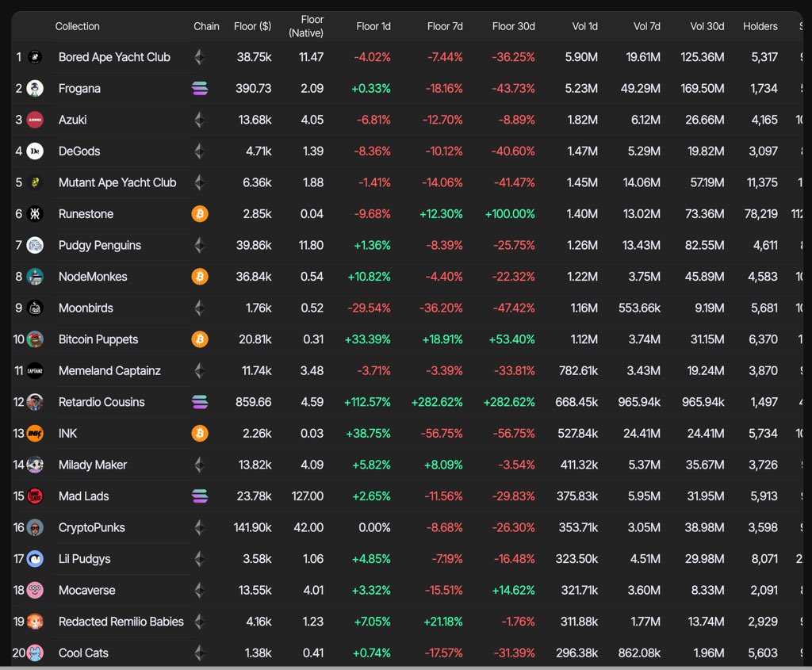Sort by the Vol 7d column header
The height and width of the screenshot is (670, 812).
(647, 26)
